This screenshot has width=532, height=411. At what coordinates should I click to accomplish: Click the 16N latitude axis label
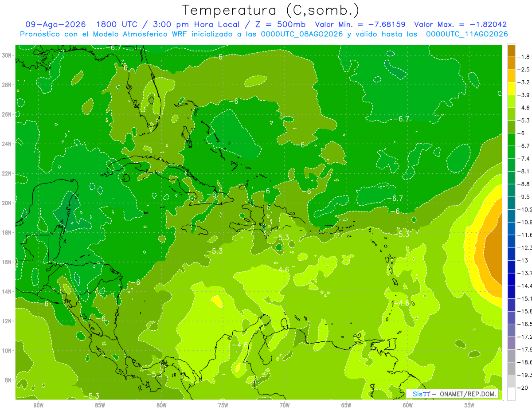click(x=8, y=262)
